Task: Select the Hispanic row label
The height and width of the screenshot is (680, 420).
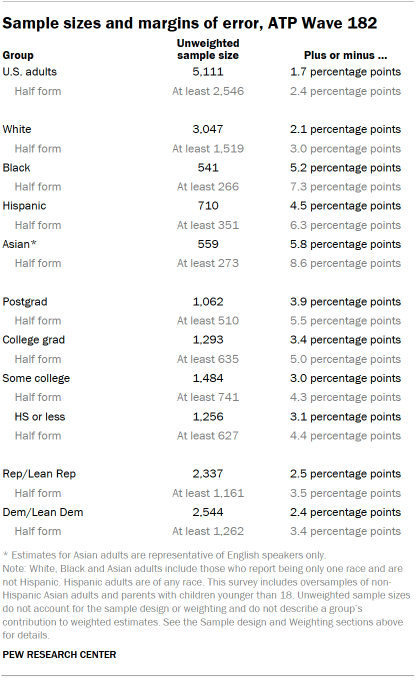Action: click(24, 206)
